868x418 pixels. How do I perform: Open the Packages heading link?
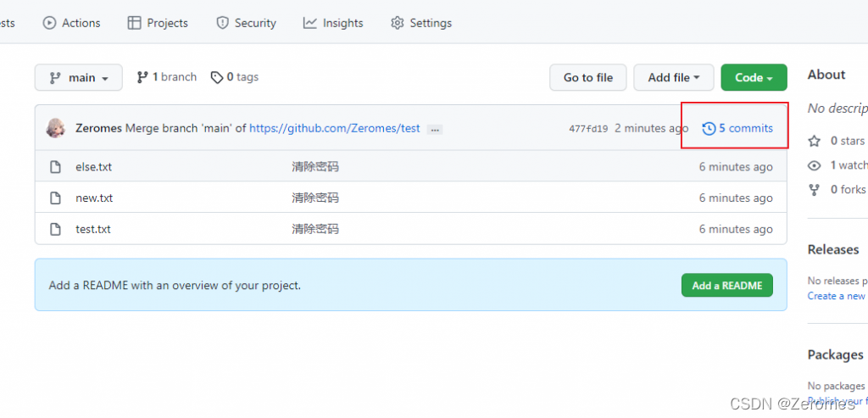[x=835, y=354]
